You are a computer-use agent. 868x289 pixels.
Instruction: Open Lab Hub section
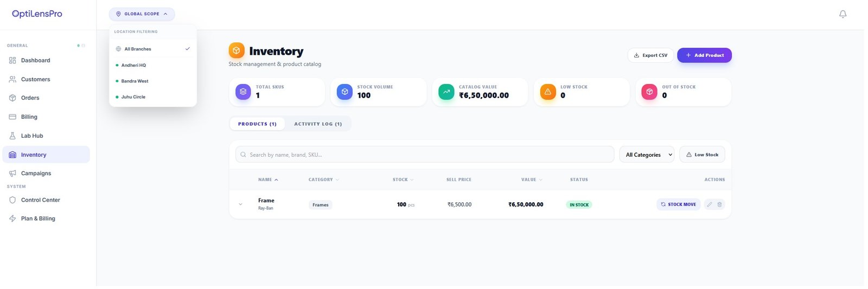click(x=46, y=136)
